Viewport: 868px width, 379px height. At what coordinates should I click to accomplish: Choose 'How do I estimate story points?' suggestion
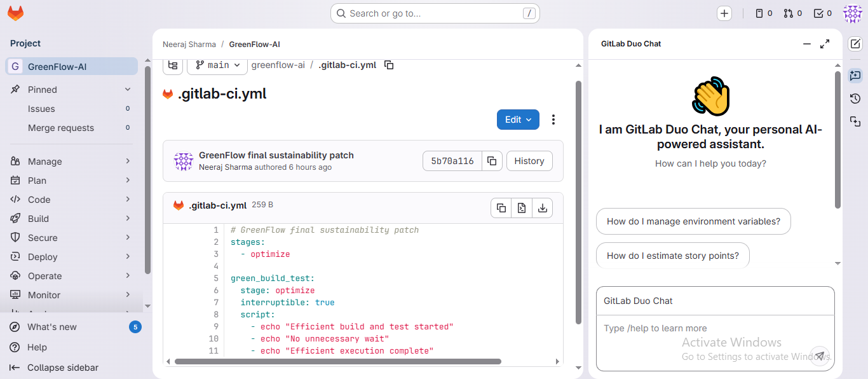click(673, 256)
